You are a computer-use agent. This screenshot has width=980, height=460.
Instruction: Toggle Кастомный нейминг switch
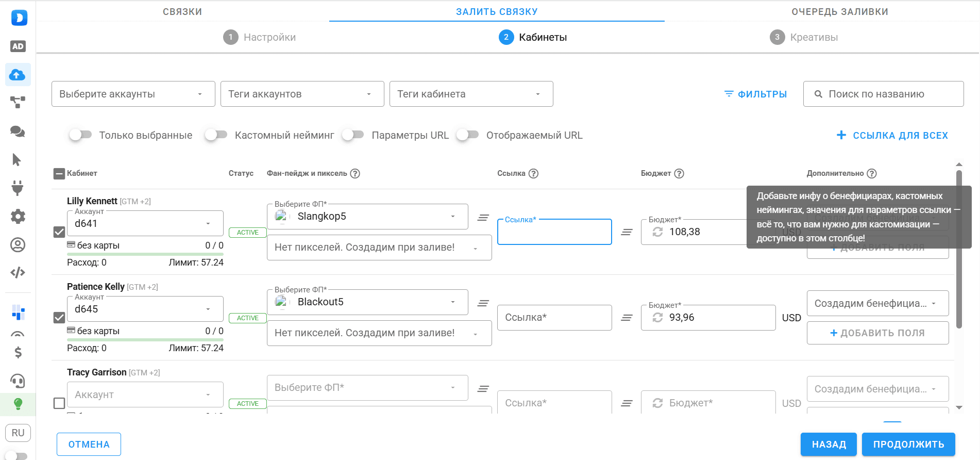(x=216, y=135)
